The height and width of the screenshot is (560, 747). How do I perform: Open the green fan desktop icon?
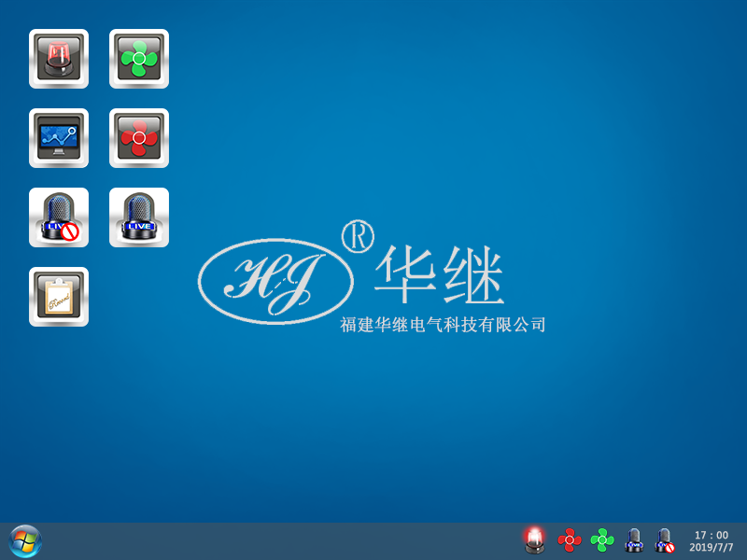pos(139,59)
